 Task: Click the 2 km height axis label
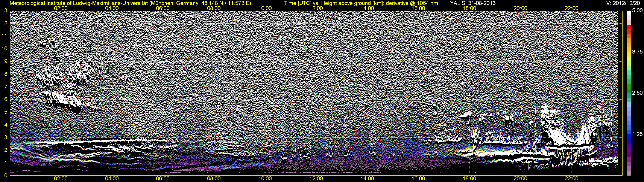click(6, 150)
